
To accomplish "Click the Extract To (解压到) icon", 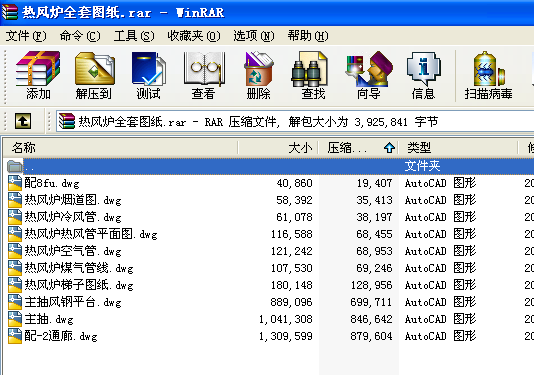I will point(94,69).
